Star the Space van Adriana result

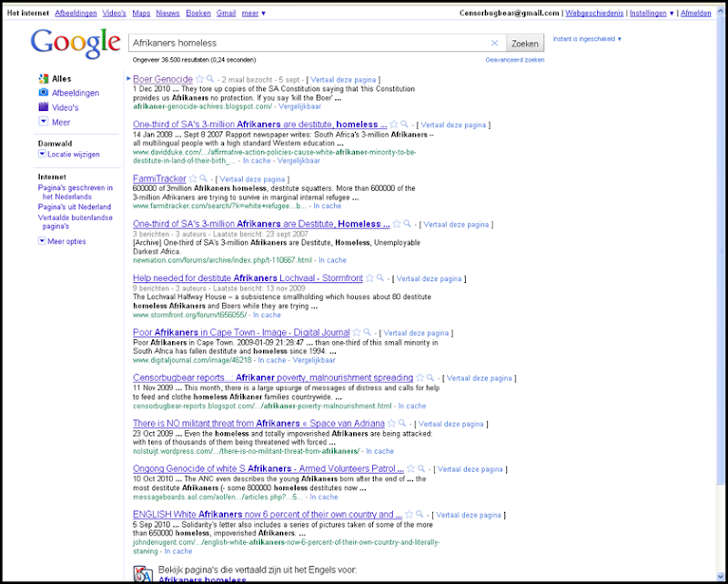click(391, 423)
